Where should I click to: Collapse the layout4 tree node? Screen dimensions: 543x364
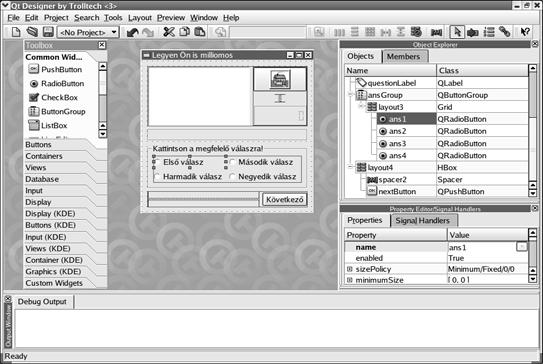[350, 167]
